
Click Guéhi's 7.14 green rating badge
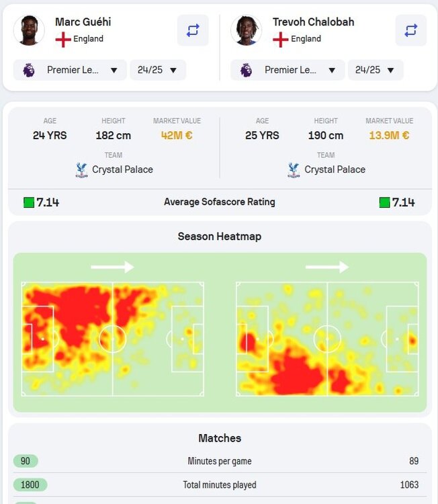[x=29, y=202]
